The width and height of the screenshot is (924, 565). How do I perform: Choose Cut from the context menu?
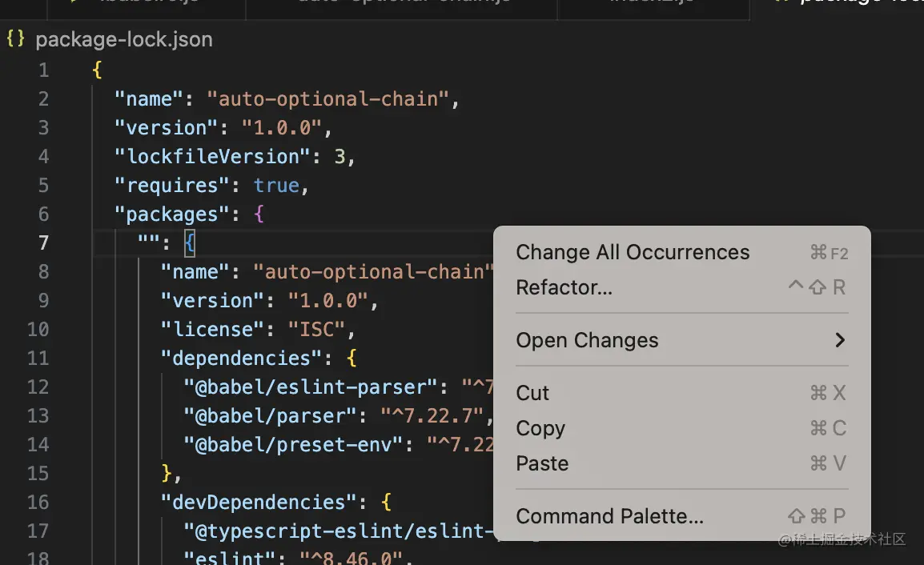[532, 393]
